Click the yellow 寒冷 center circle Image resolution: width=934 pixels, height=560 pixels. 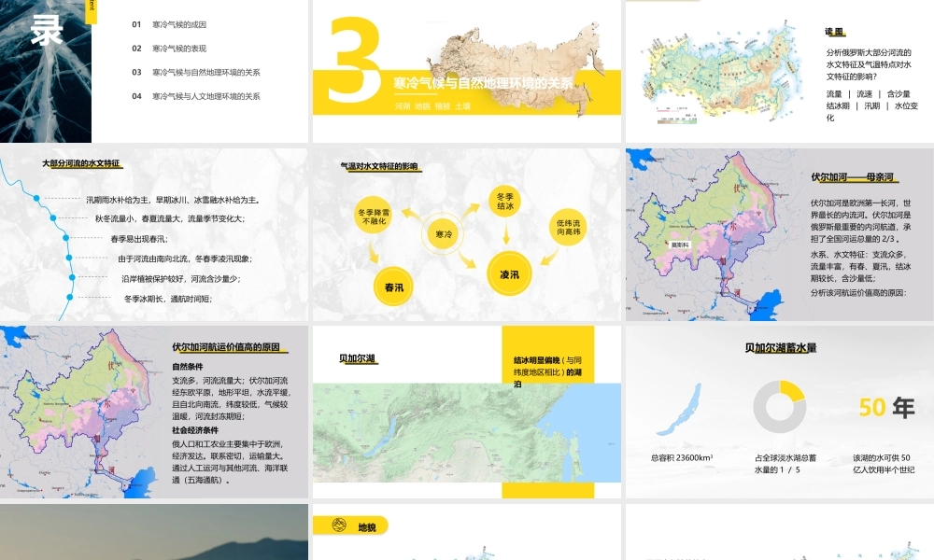coord(442,233)
